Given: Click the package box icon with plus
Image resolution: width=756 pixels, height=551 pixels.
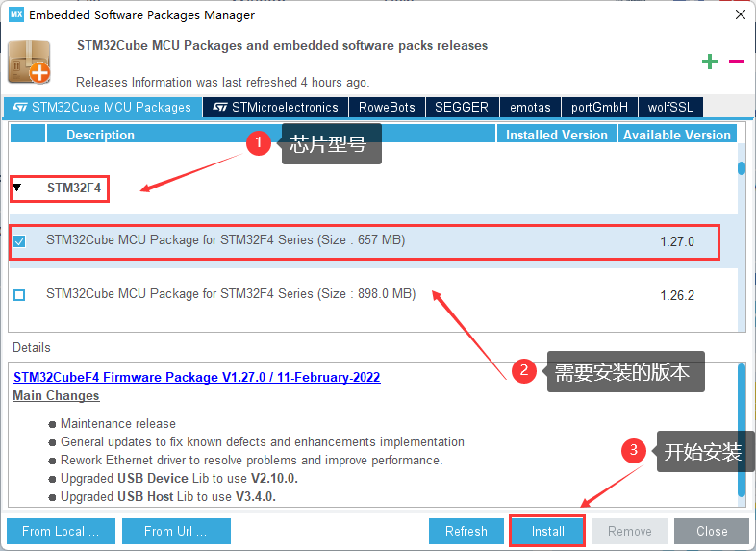Looking at the screenshot, I should 29,63.
